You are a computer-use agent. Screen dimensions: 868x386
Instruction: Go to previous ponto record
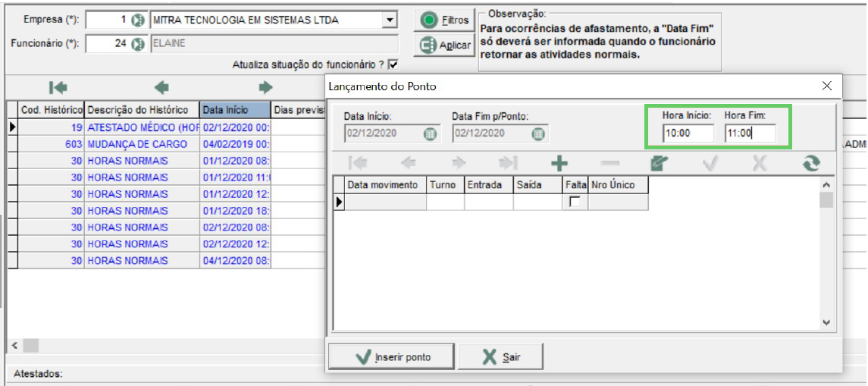tap(408, 163)
